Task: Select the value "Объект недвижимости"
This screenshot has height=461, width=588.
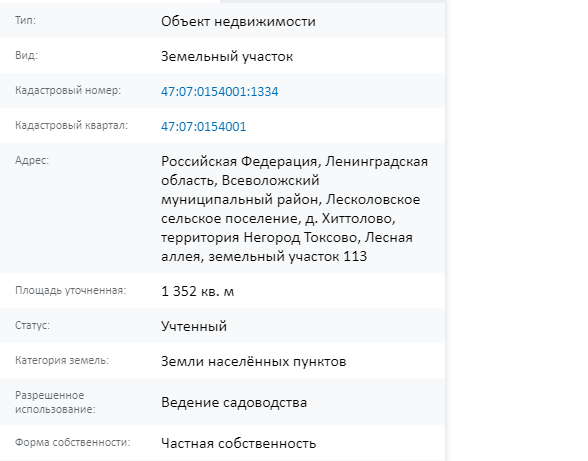Action: 238,21
